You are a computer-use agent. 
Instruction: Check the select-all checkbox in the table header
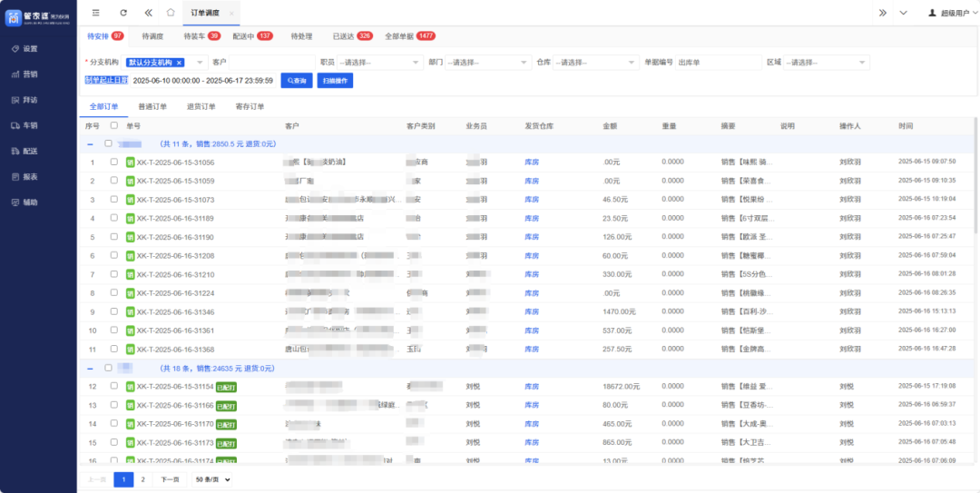(114, 125)
